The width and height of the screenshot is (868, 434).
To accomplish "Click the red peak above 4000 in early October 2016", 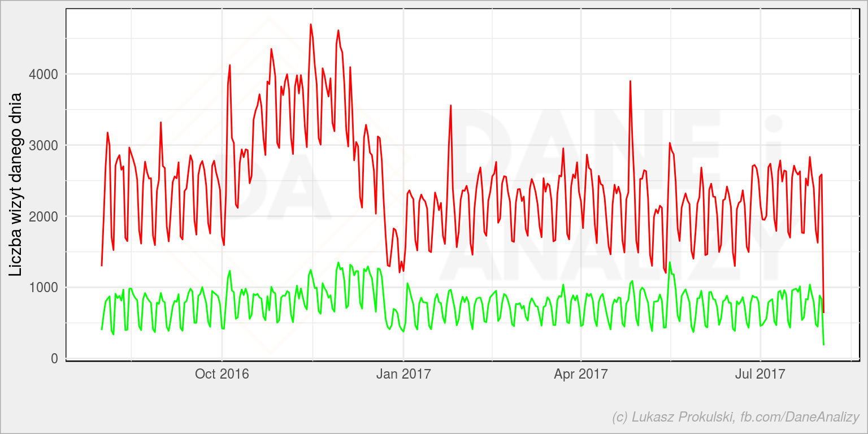I will tap(229, 65).
